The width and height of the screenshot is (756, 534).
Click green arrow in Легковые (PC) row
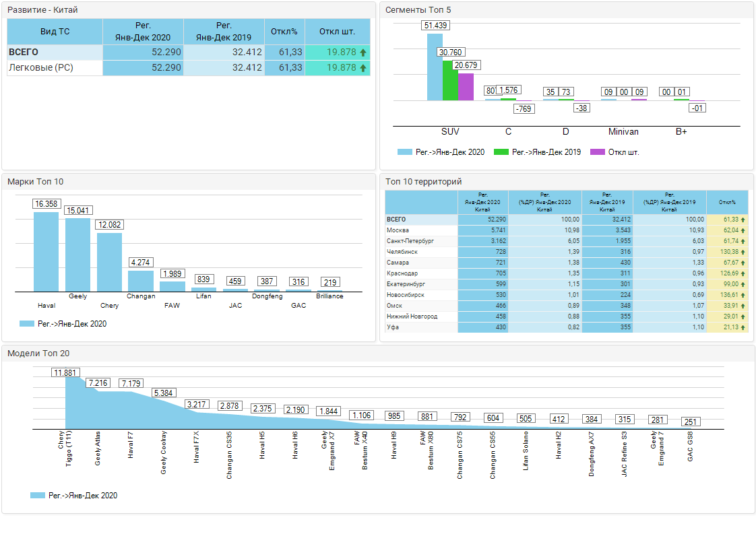[x=363, y=68]
